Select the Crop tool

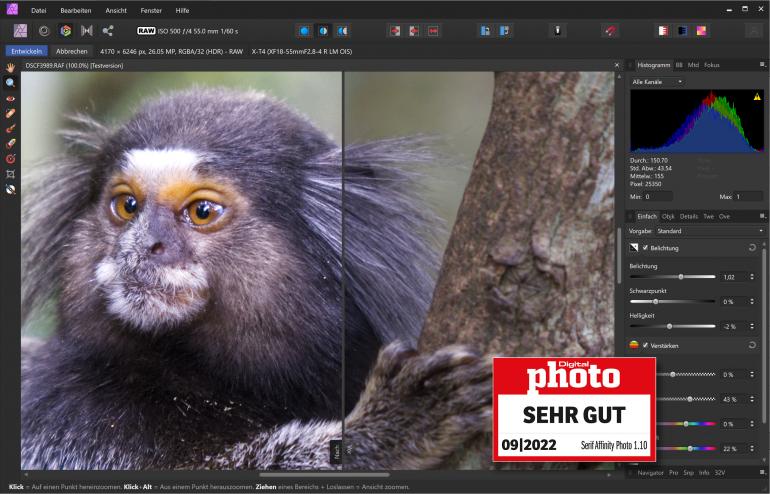[10, 174]
